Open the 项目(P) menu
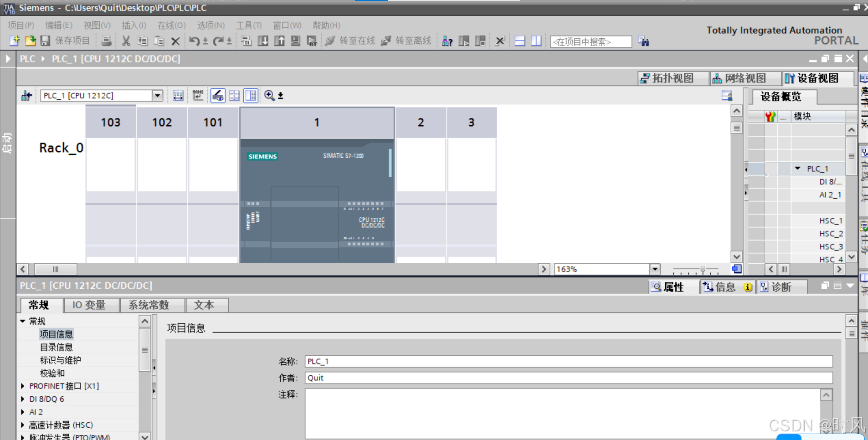The image size is (868, 440). (21, 26)
